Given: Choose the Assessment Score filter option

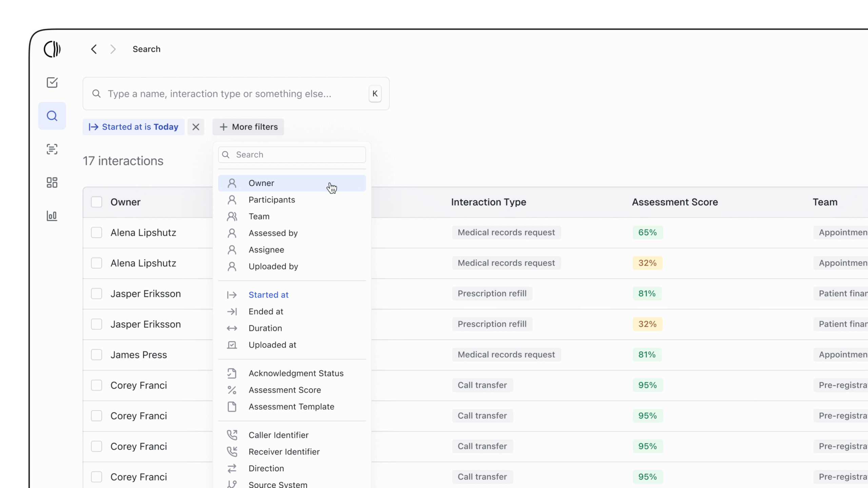Looking at the screenshot, I should (284, 390).
